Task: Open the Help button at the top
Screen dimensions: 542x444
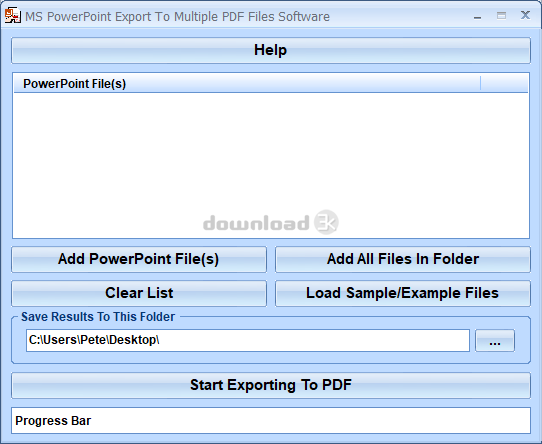Action: coord(271,50)
